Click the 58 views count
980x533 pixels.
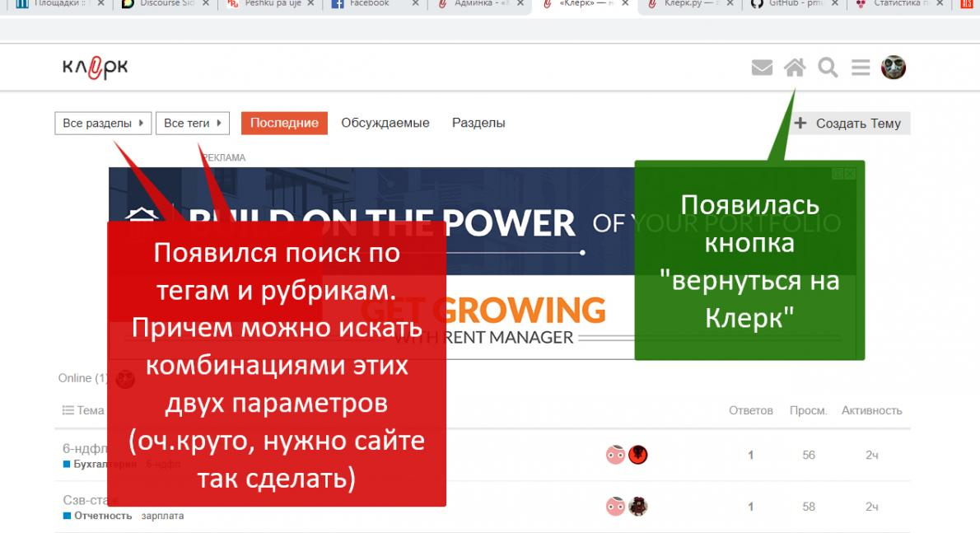pyautogui.click(x=809, y=506)
